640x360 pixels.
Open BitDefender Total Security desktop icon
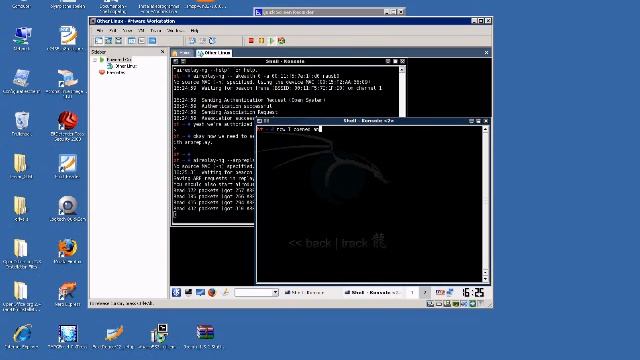tap(67, 126)
